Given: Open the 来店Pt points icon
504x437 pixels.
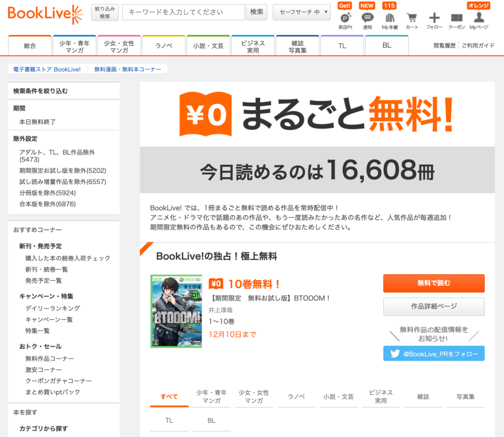Looking at the screenshot, I should coord(345,20).
